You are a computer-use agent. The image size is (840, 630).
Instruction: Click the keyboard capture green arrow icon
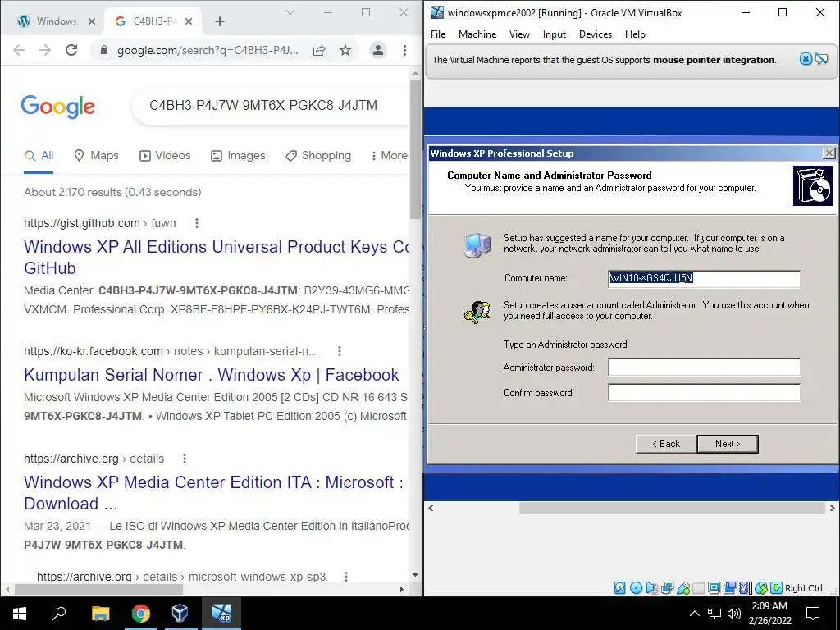point(777,587)
